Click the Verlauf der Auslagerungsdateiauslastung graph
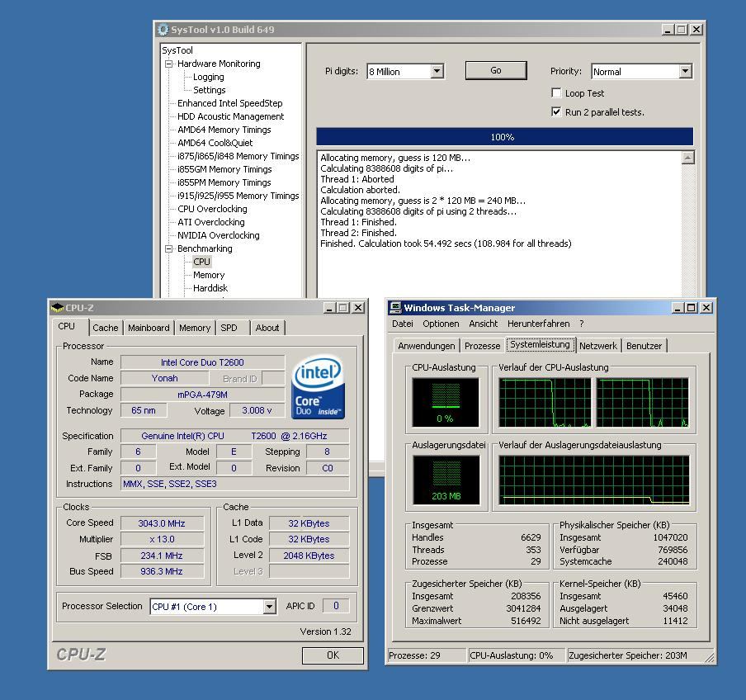The width and height of the screenshot is (746, 700). click(594, 480)
